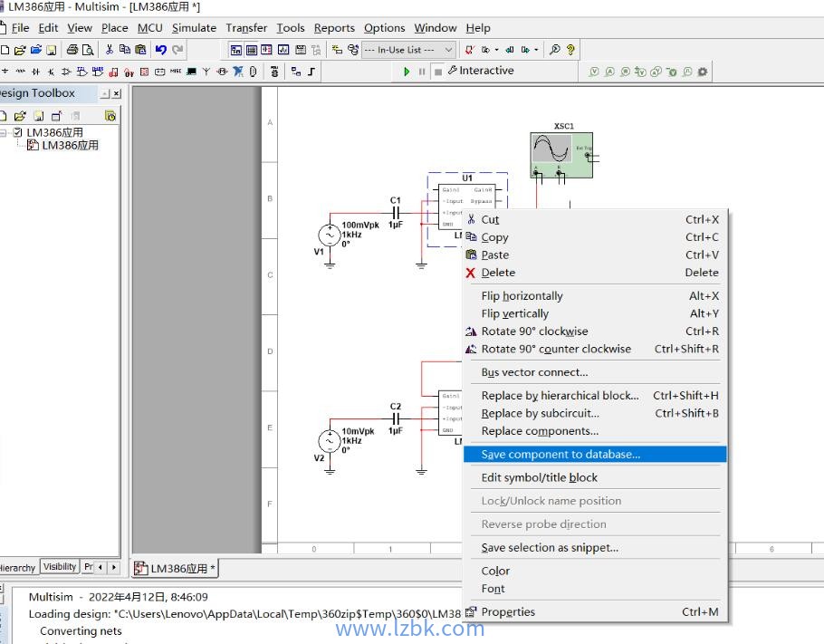Image resolution: width=824 pixels, height=644 pixels.
Task: Click the Find examples magnifier icon
Action: pos(554,50)
